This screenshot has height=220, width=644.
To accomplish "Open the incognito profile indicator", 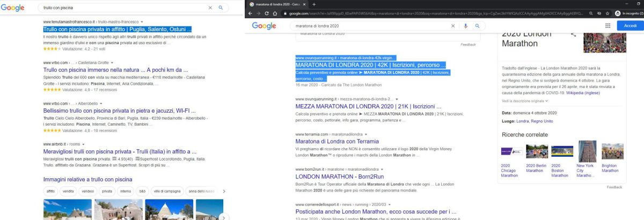I will (x=629, y=12).
